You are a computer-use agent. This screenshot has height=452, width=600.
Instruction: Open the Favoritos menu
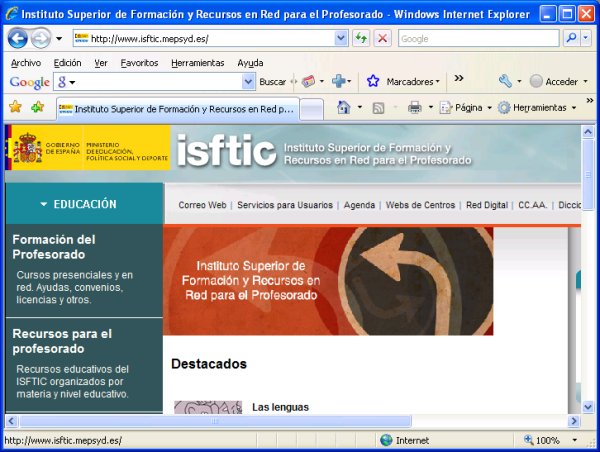139,62
